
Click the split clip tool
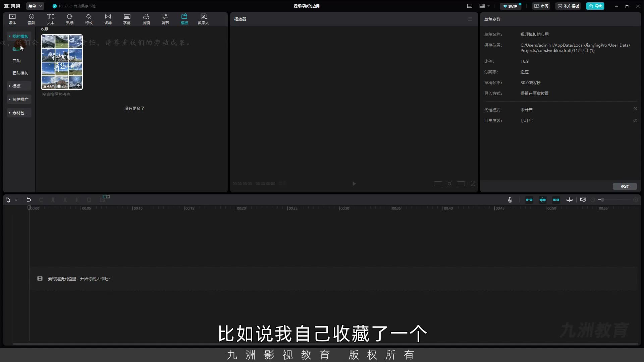click(53, 200)
